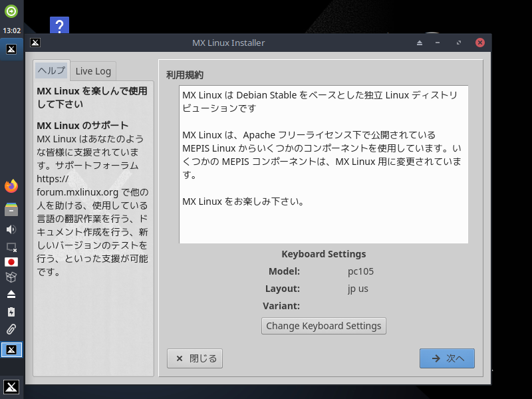The image size is (532, 399).
Task: Open the battery power manager icon
Action: [11, 312]
